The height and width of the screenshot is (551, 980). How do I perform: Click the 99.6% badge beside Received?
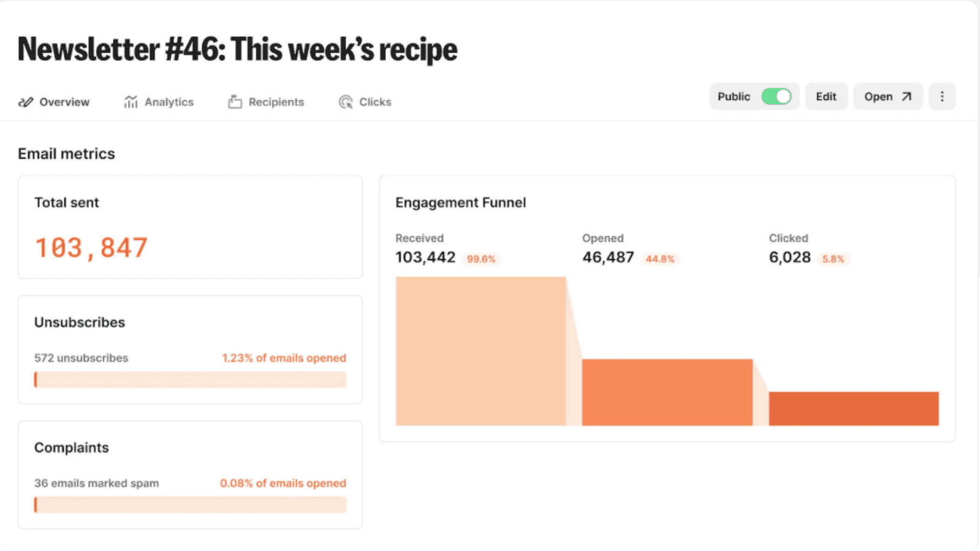pos(480,258)
